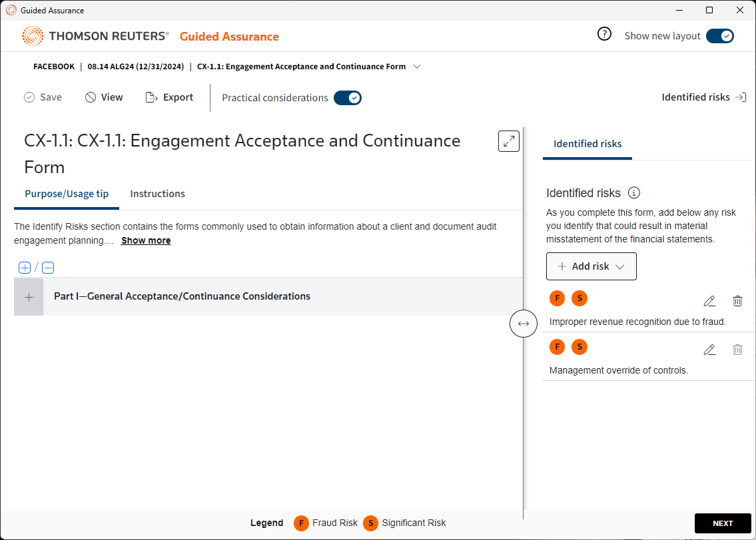Open the Add risk dropdown
The height and width of the screenshot is (540, 756).
coord(591,266)
